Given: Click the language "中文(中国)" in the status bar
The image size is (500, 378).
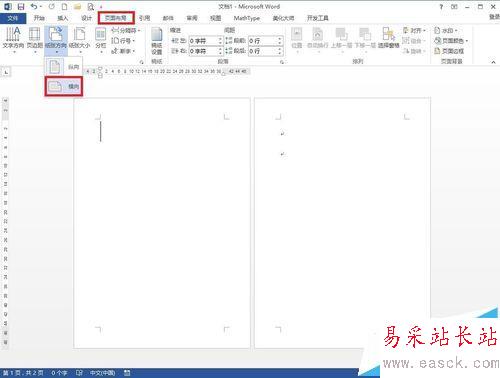Looking at the screenshot, I should pyautogui.click(x=103, y=373).
